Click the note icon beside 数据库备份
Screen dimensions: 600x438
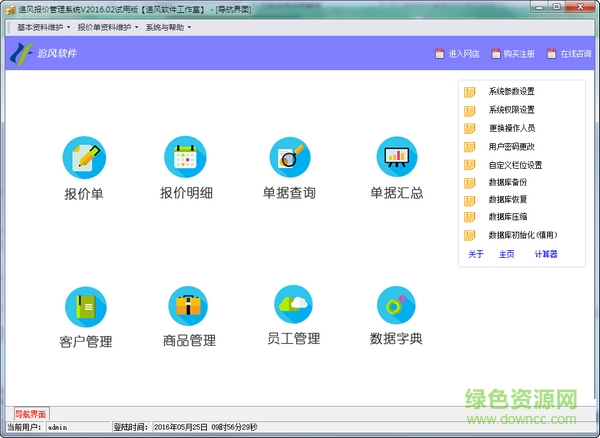point(470,183)
